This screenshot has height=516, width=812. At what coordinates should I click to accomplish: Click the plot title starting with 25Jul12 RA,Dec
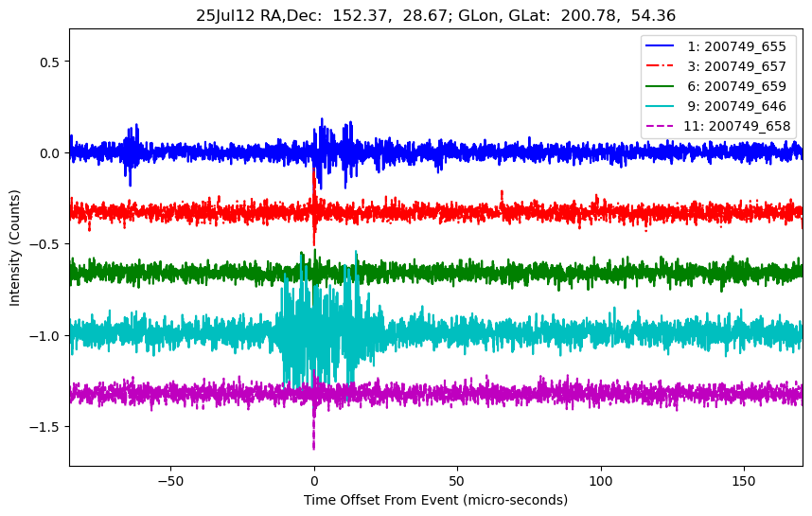coord(435,15)
